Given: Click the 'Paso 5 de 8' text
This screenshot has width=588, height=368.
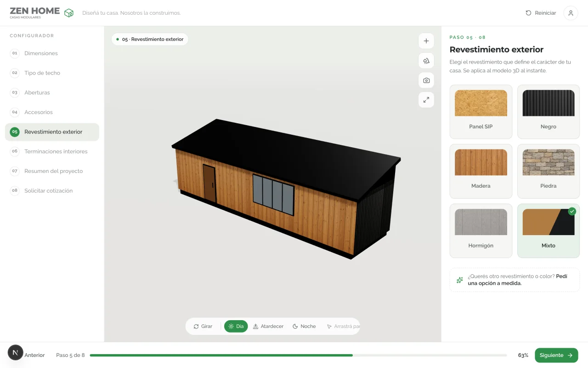Looking at the screenshot, I should pyautogui.click(x=70, y=355).
